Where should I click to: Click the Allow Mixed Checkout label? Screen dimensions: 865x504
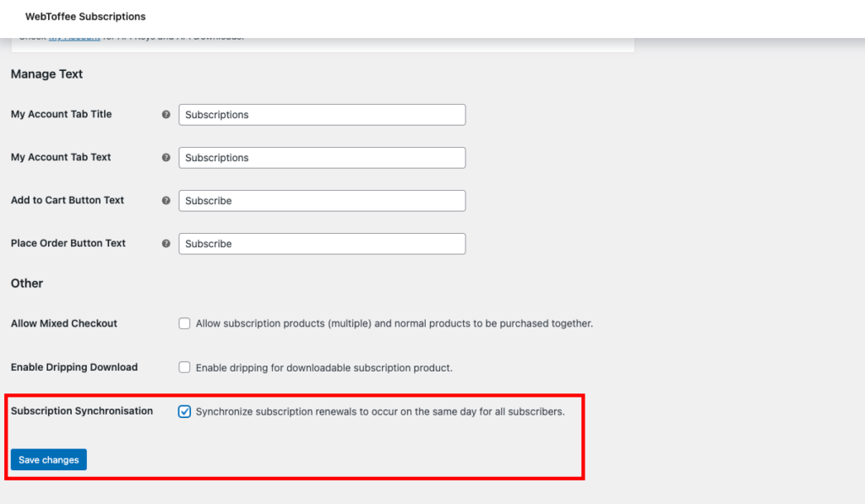64,323
